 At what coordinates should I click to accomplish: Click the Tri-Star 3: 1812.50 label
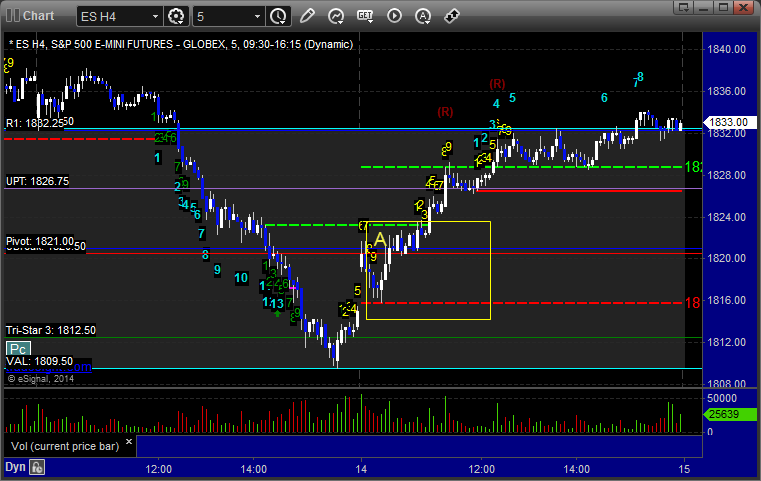point(50,330)
